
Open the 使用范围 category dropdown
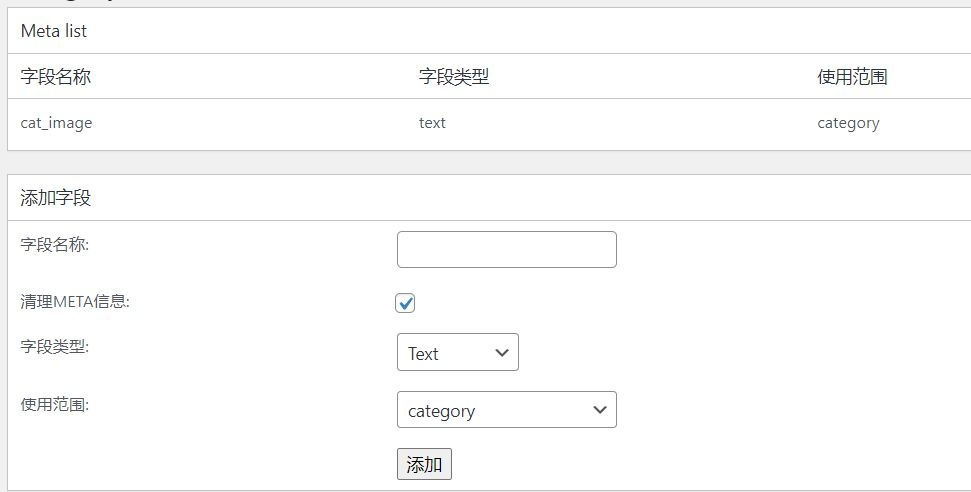[x=506, y=410]
